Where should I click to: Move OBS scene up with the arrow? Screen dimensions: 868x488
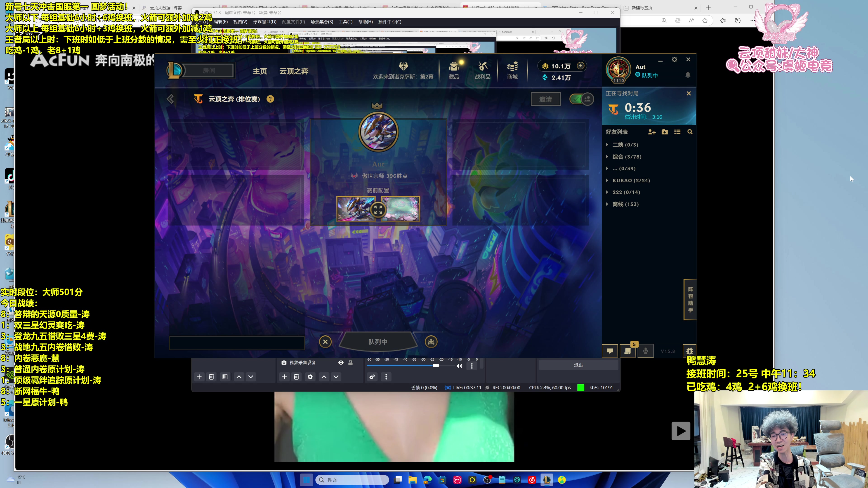239,377
